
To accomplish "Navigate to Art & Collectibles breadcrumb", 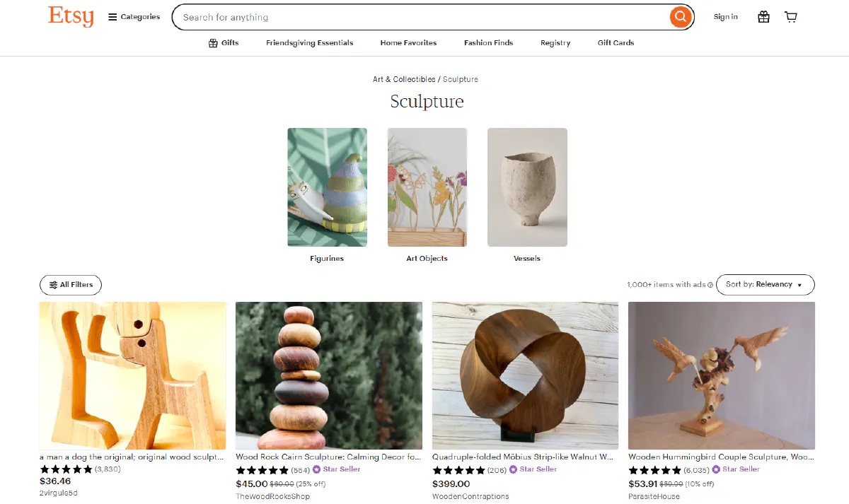I will [x=403, y=79].
